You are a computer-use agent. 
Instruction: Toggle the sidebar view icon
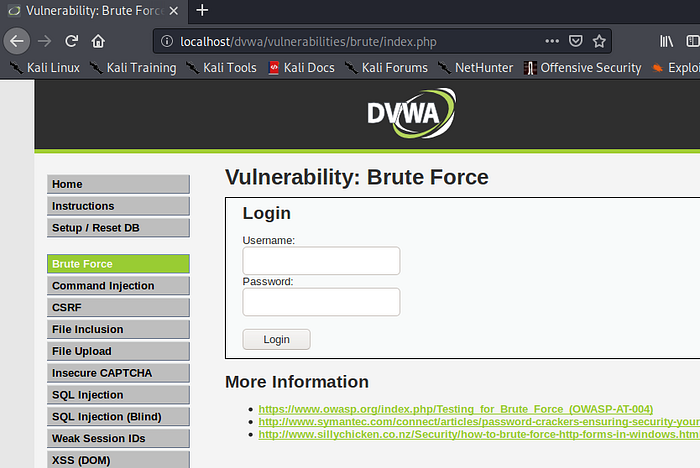(693, 41)
